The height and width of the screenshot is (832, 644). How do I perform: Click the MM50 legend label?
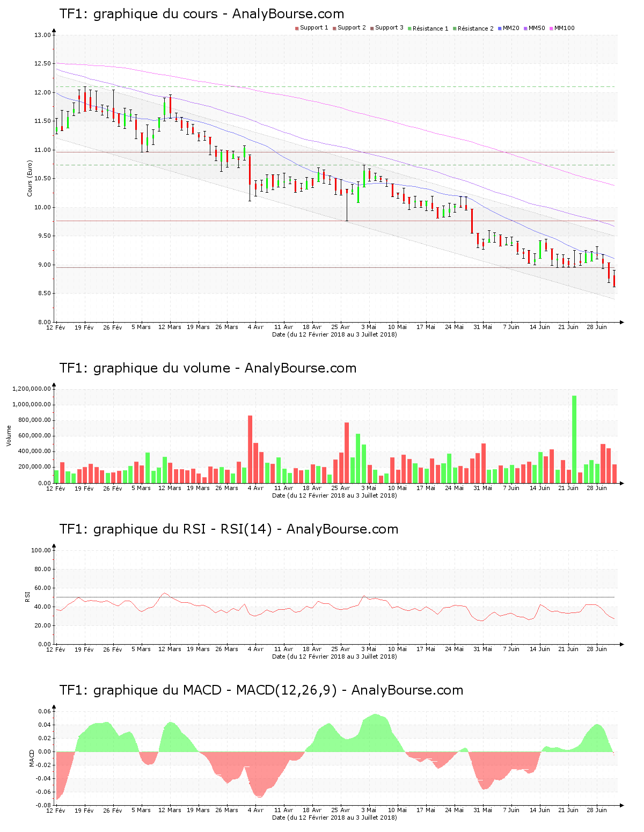tap(537, 28)
